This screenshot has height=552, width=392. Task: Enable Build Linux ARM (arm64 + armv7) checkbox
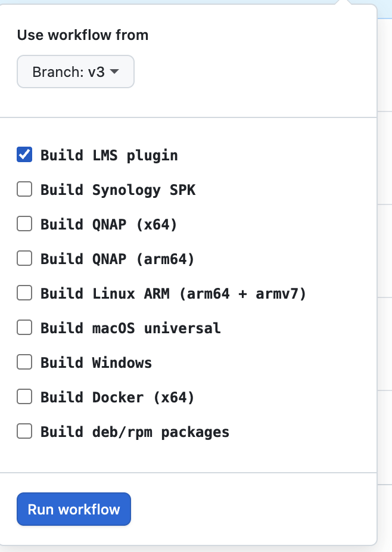pos(24,293)
